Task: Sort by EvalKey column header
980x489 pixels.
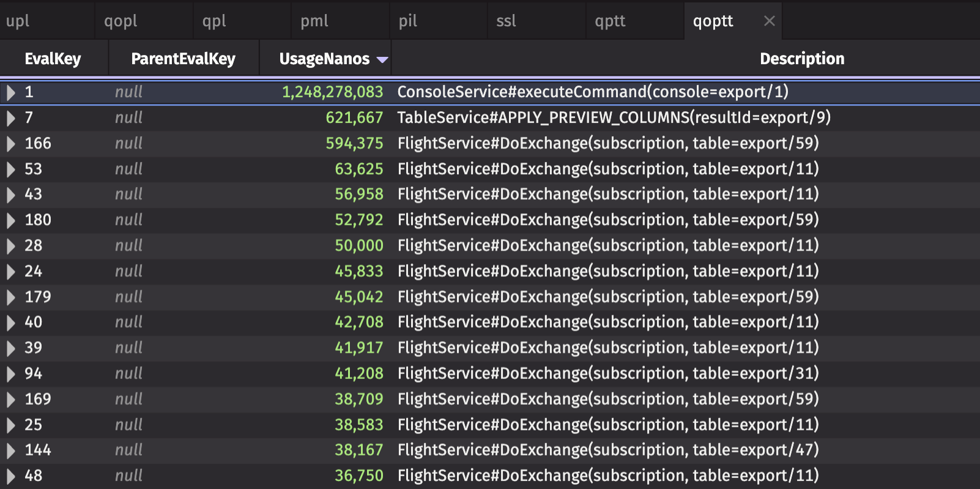Action: pyautogui.click(x=53, y=59)
